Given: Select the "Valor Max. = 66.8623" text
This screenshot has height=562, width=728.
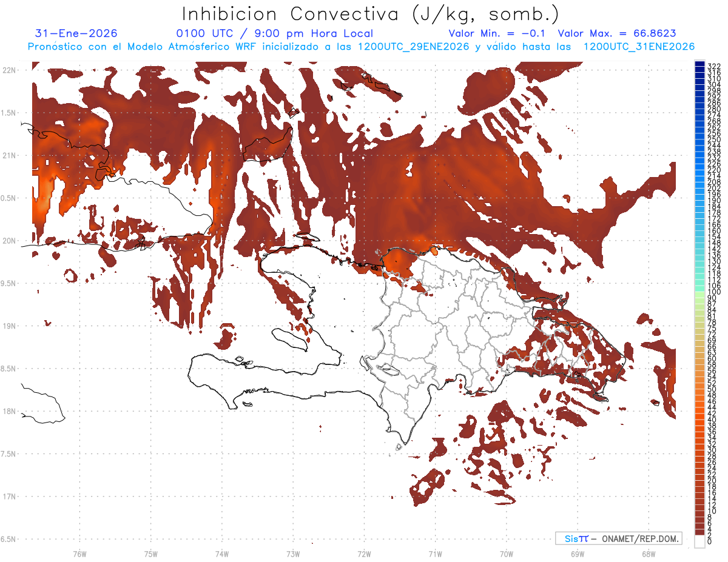Looking at the screenshot, I should [x=616, y=33].
